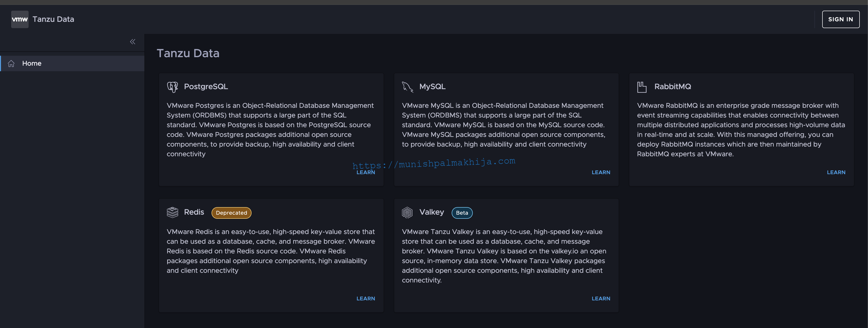Viewport: 868px width, 328px height.
Task: Click the Valkey card title
Action: pos(432,212)
